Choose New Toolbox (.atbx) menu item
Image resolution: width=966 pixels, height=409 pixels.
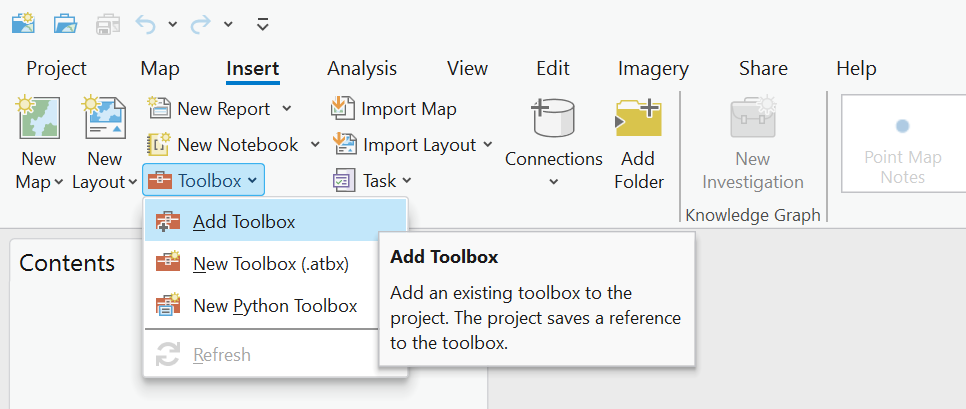coord(261,264)
